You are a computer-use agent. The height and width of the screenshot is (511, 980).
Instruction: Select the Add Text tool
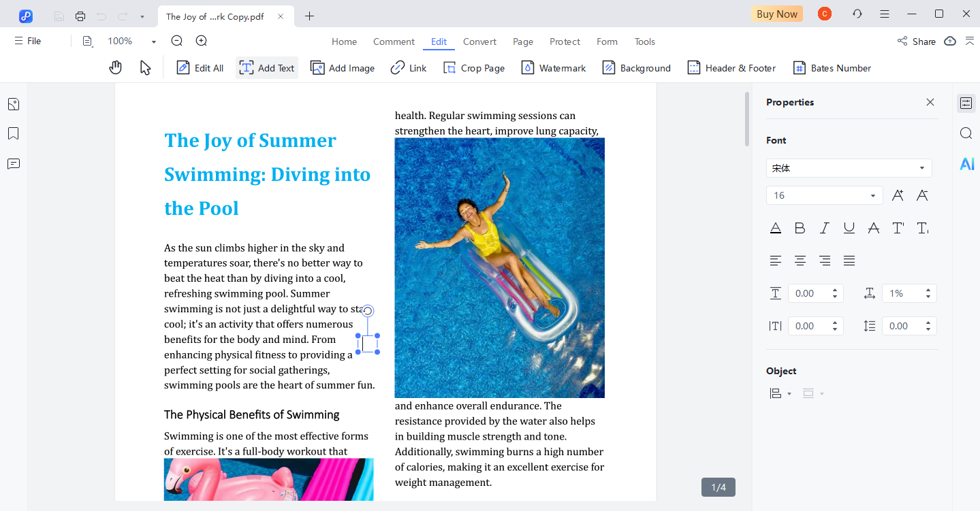266,67
